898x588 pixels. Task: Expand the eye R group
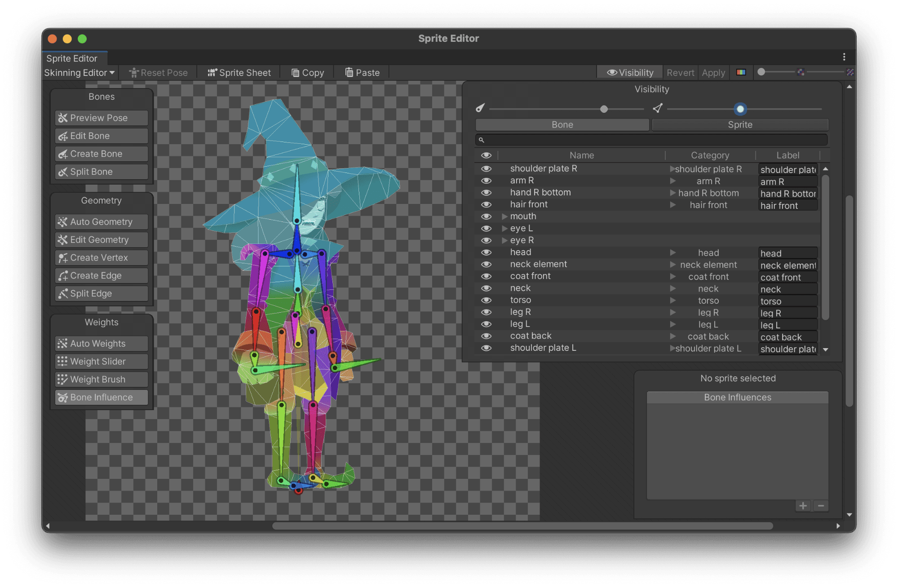click(504, 240)
